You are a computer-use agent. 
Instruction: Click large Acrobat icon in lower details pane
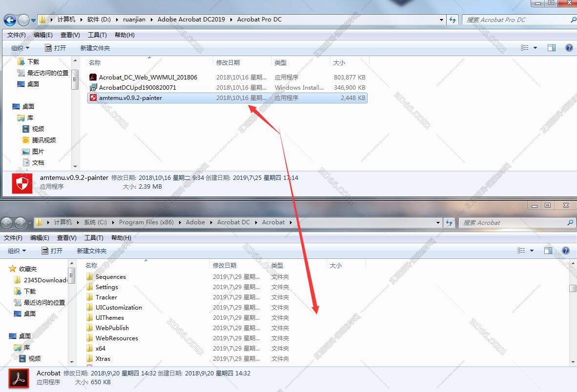pyautogui.click(x=19, y=378)
